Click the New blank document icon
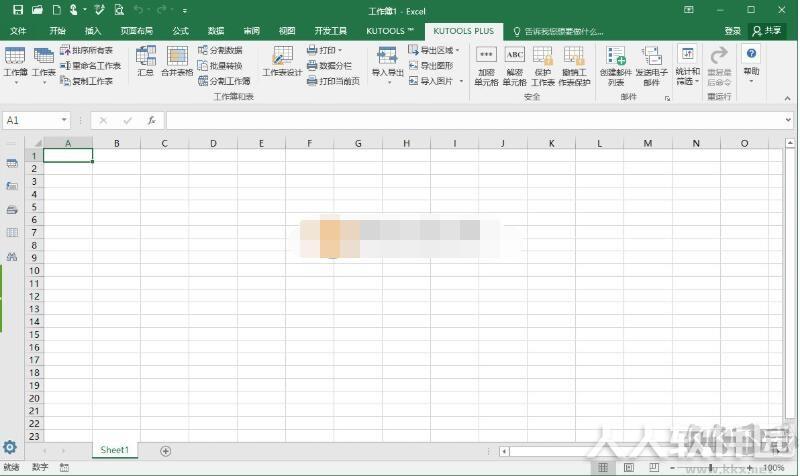The image size is (800, 476). [x=57, y=10]
